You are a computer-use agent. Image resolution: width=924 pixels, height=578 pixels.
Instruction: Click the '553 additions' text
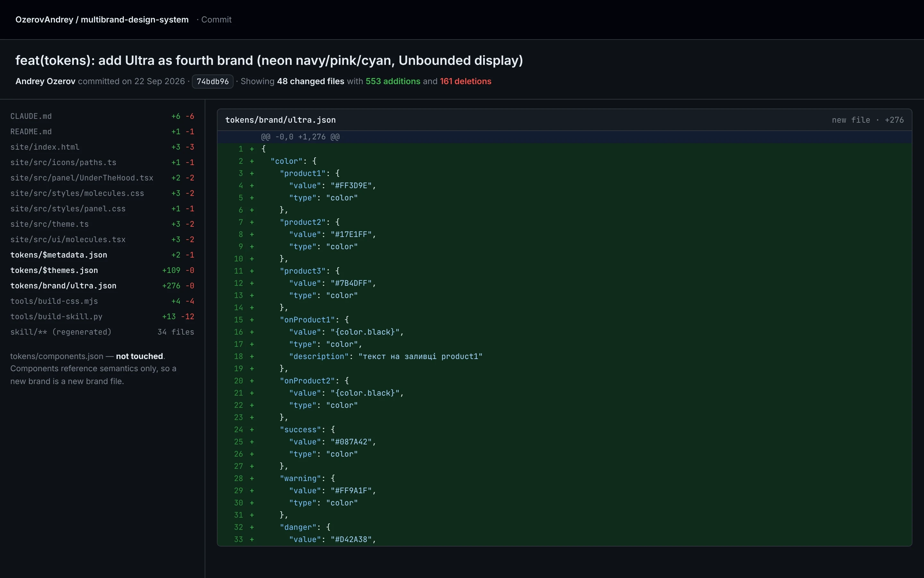tap(393, 81)
